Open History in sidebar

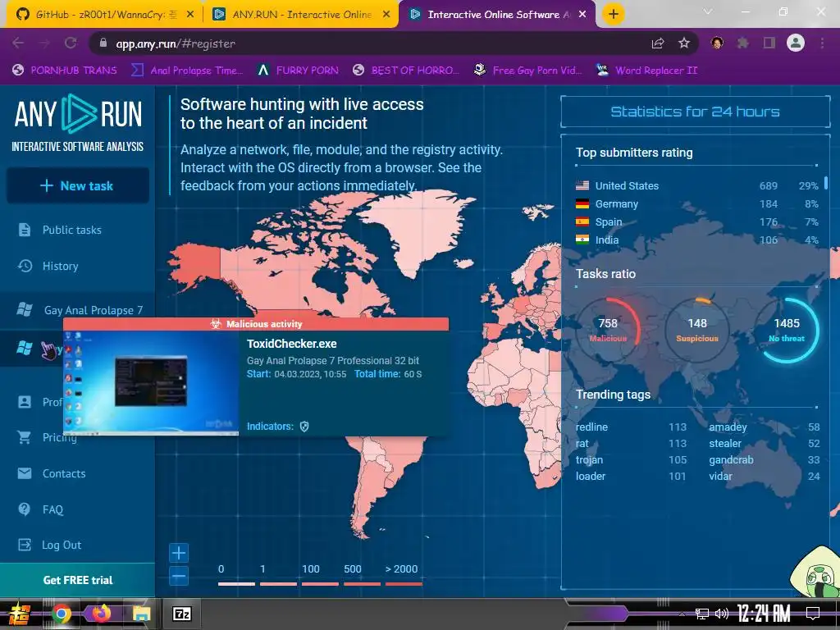pos(60,266)
